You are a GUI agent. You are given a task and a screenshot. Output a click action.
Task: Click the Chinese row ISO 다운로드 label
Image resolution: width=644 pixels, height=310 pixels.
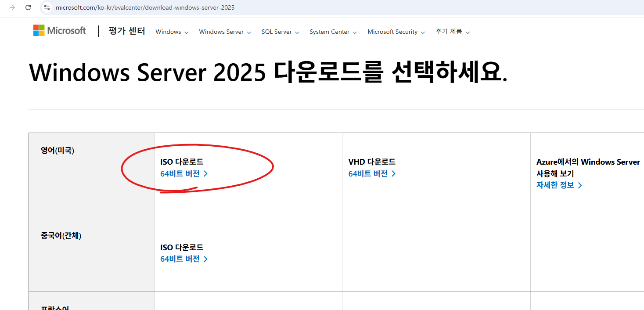tap(182, 247)
